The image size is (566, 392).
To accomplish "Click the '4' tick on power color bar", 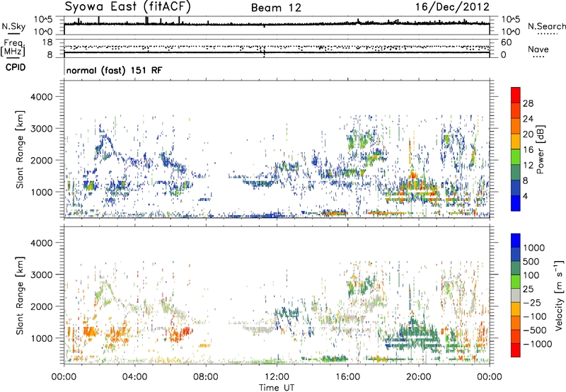I will click(526, 197).
